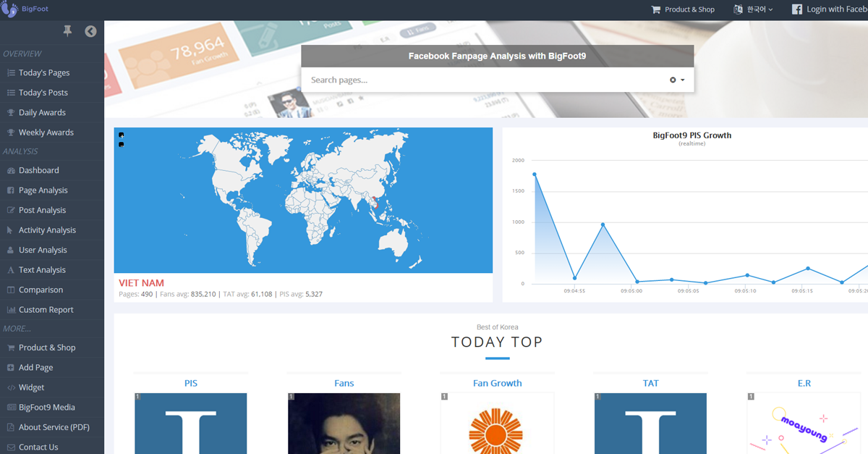Click Login with Facebook
Screen dimensions: 868x454
click(830, 9)
